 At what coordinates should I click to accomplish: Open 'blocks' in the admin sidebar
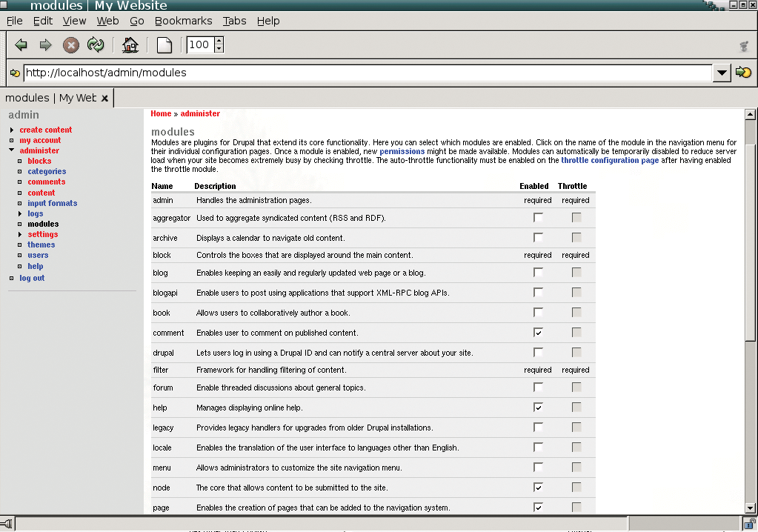(39, 161)
